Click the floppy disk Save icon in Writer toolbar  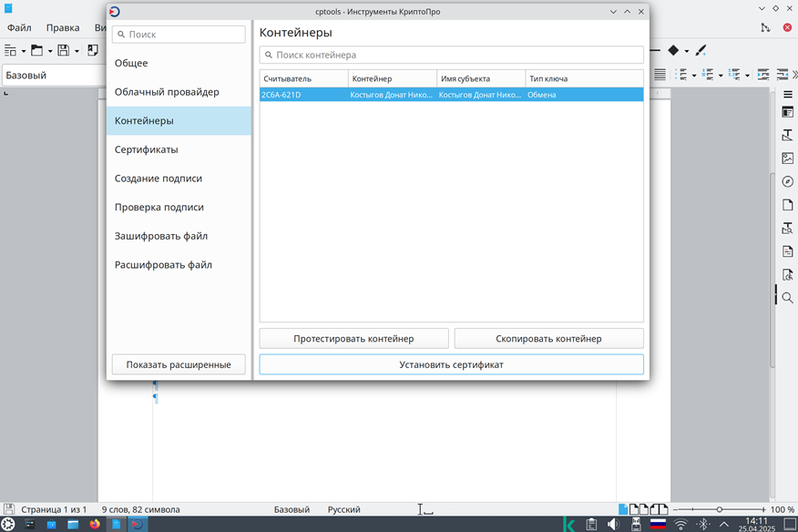coord(63,50)
